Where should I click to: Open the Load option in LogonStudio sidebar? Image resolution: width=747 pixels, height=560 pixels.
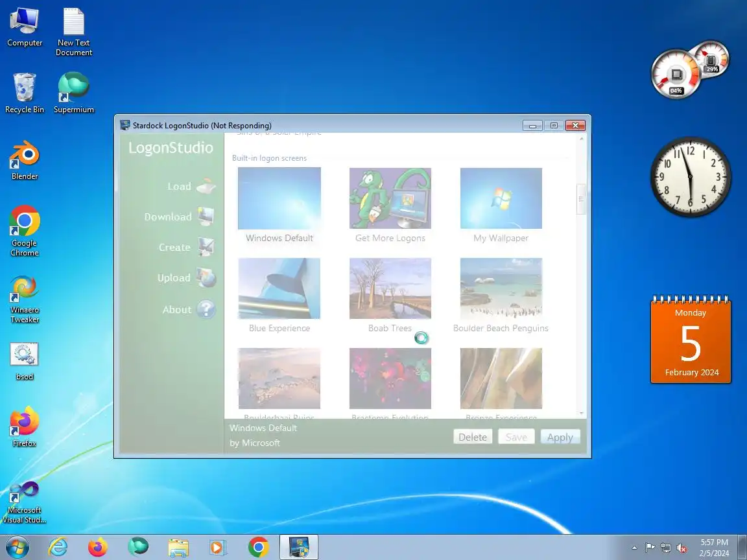click(191, 186)
